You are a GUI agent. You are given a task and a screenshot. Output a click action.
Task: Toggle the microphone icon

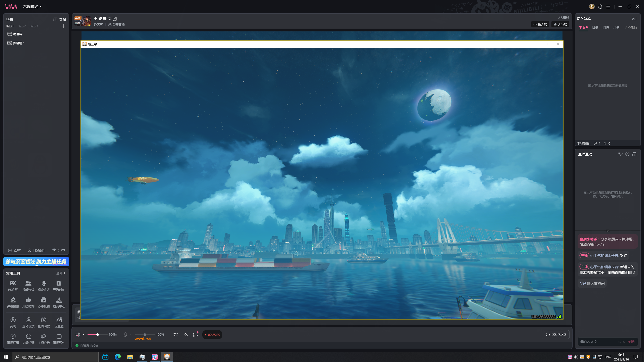125,335
